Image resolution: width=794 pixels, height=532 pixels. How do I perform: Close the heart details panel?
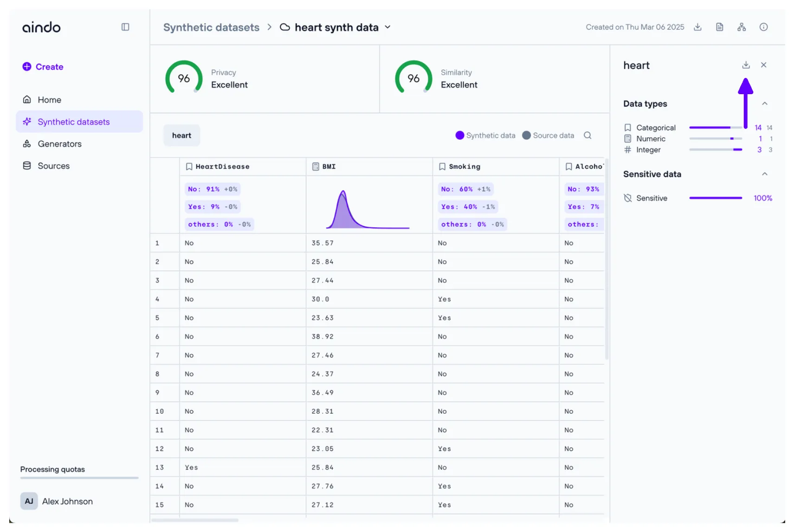pos(763,65)
